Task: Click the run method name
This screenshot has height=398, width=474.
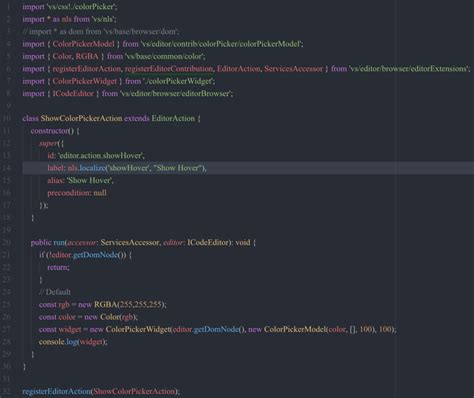Action: tap(59, 243)
